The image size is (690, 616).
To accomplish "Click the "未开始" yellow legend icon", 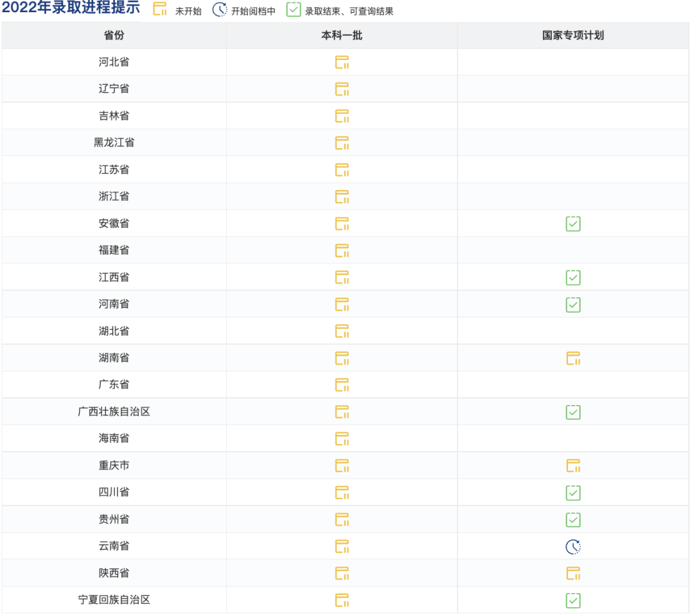I will pyautogui.click(x=160, y=10).
